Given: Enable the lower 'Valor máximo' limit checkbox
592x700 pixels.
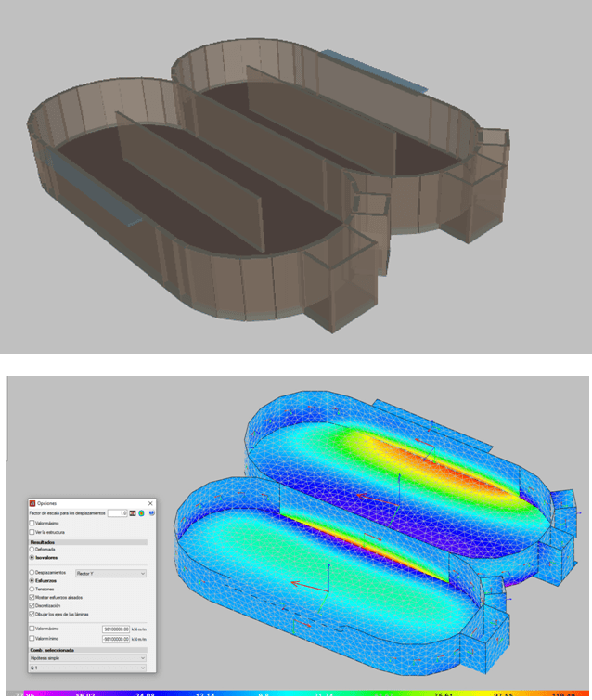Looking at the screenshot, I should pos(32,629).
